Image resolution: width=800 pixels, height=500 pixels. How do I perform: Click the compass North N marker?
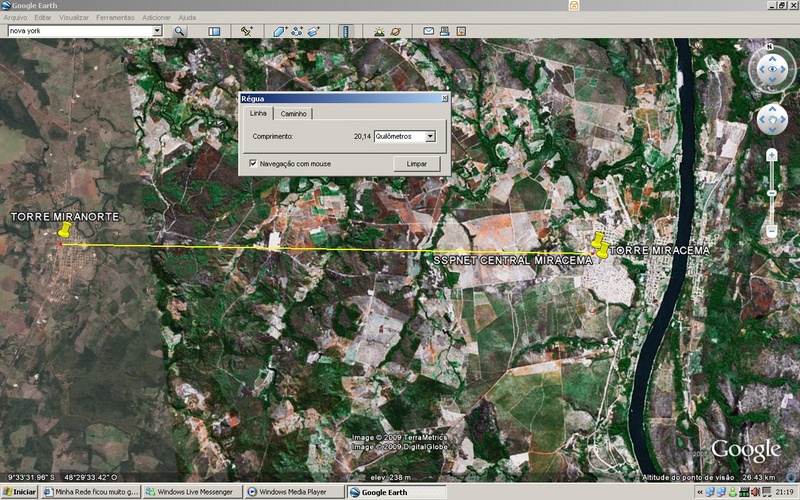770,46
